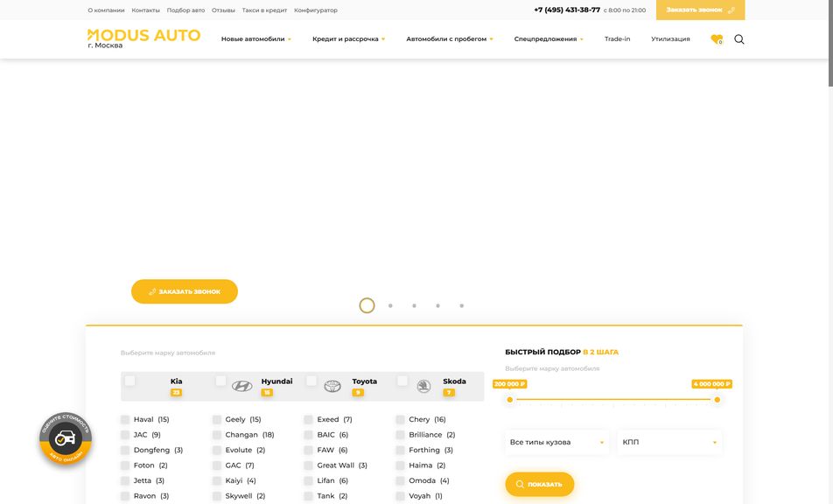Check the Foton brand checkbox

point(125,465)
